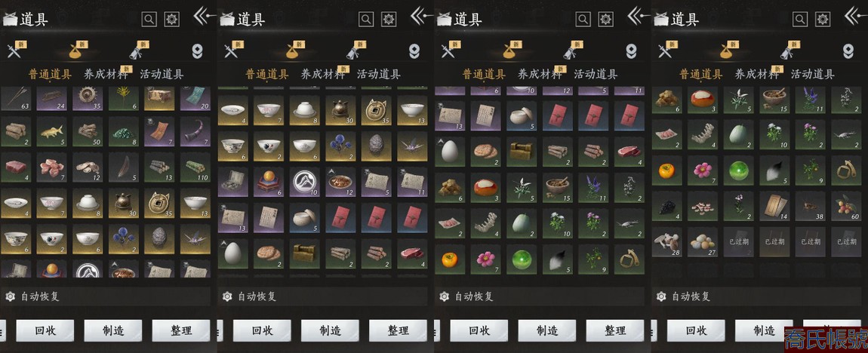
Task: Select the fish item with count 5
Action: pos(51,132)
